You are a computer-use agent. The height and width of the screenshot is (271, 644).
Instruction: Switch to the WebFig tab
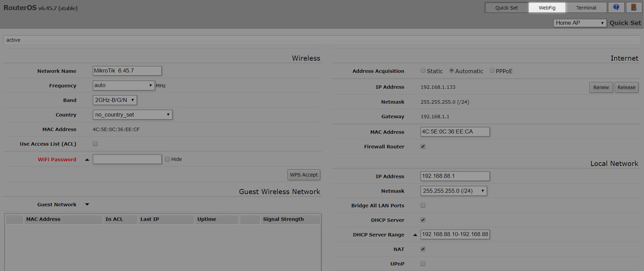pos(547,8)
